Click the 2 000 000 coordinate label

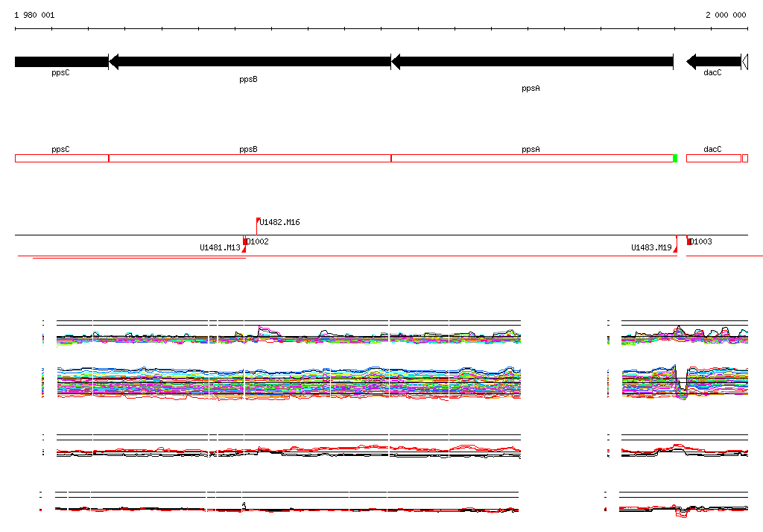point(726,15)
